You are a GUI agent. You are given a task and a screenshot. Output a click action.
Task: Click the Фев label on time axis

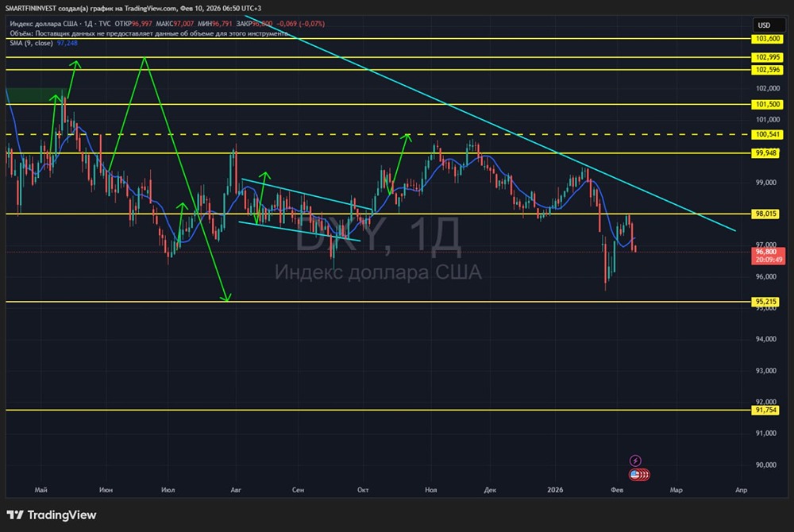(x=617, y=490)
